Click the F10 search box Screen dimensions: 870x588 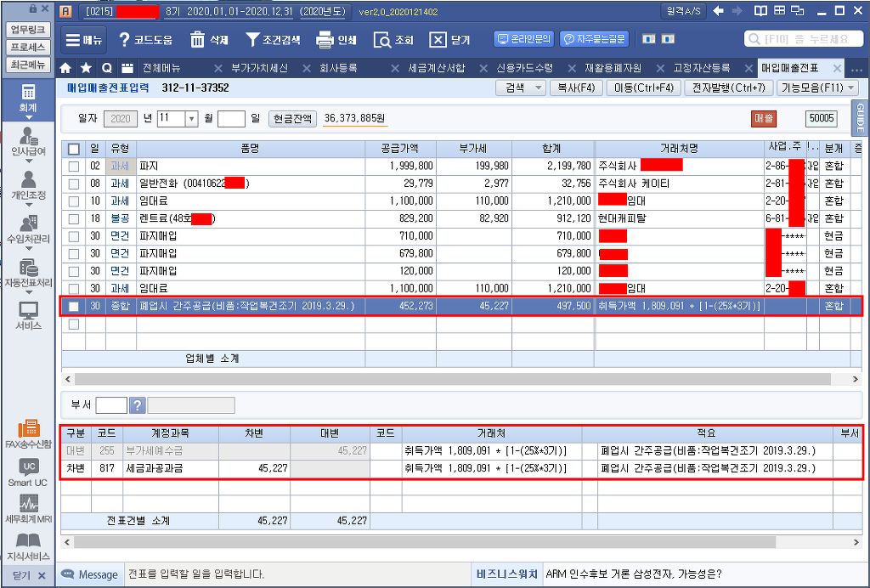pyautogui.click(x=803, y=39)
